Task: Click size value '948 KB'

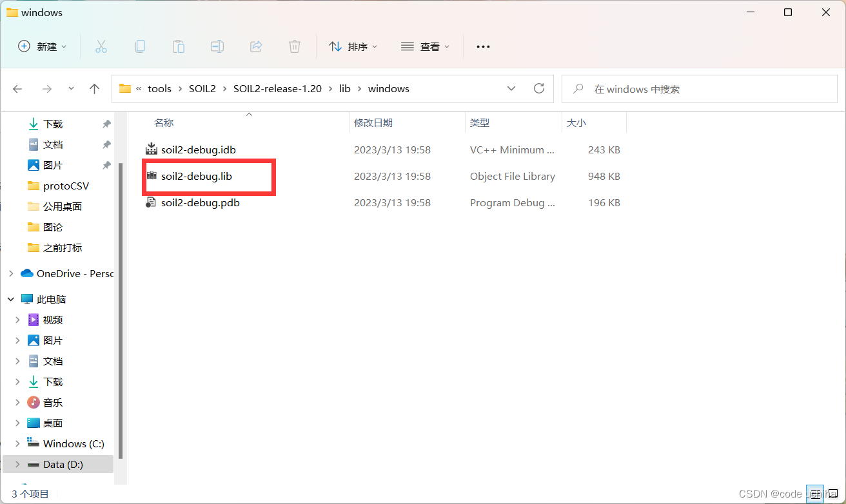Action: [x=604, y=176]
